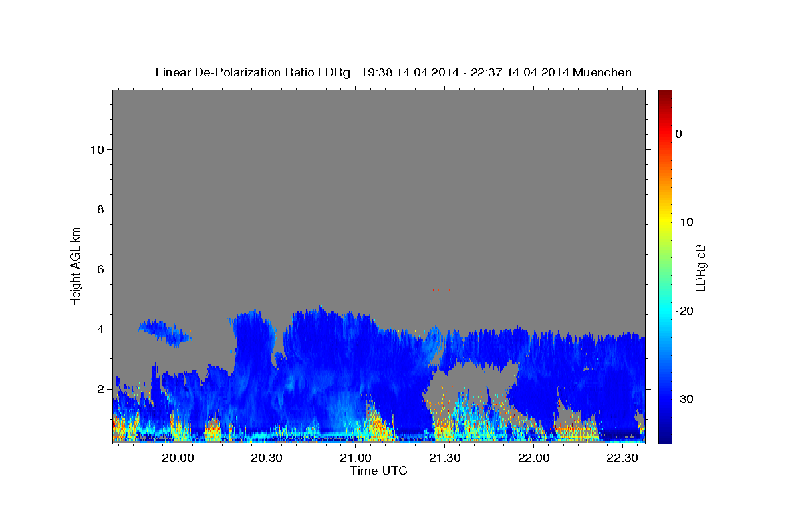798x532 pixels.
Task: Pick the dark red top of colorbar
Action: click(x=665, y=94)
